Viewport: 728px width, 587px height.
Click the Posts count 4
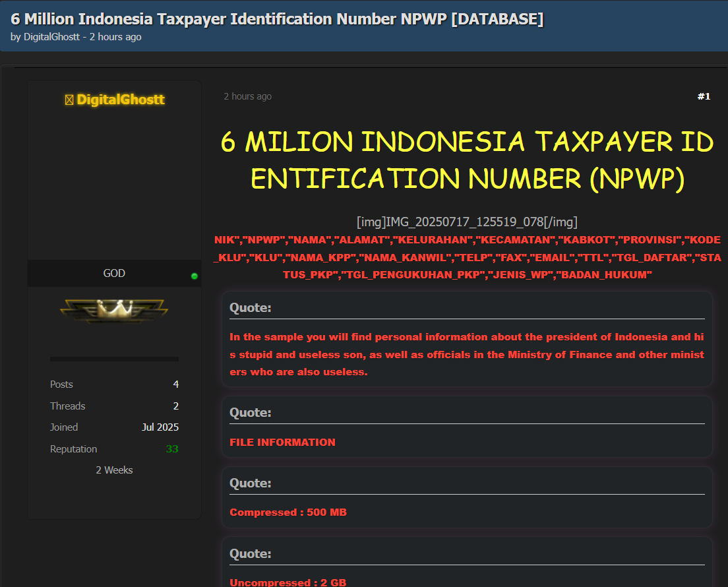[x=176, y=384]
